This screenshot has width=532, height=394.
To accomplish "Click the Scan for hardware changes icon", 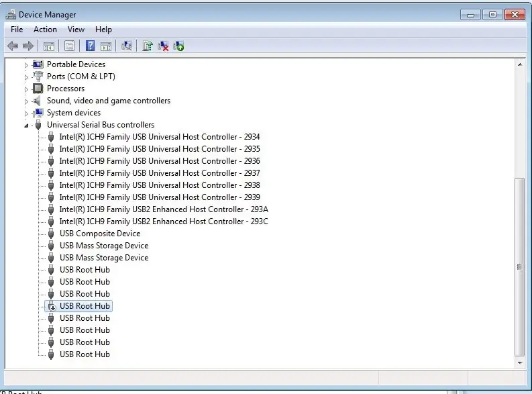I will coord(127,46).
